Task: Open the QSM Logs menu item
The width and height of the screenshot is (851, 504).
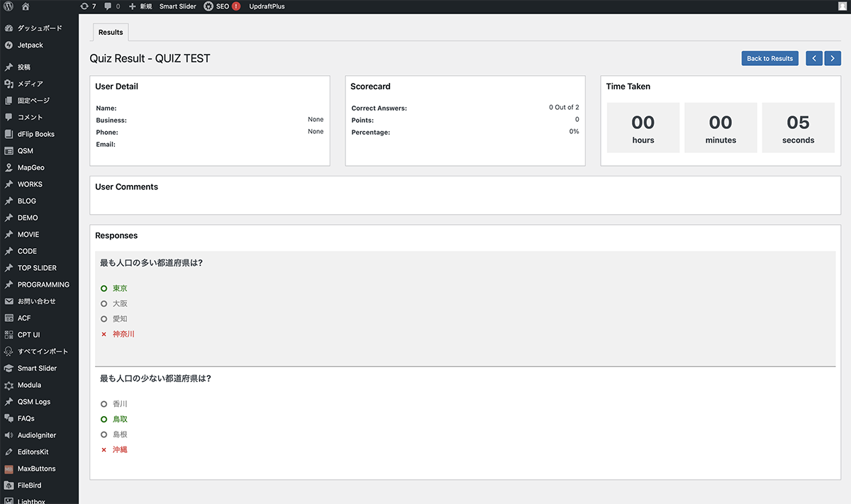Action: 33,402
